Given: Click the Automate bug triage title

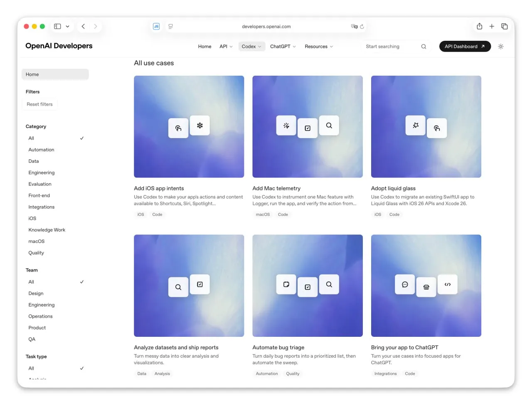Looking at the screenshot, I should tap(278, 348).
